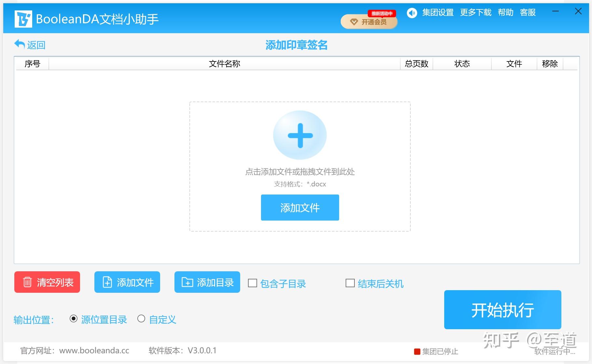Click the 输出位置 label
The width and height of the screenshot is (592, 364).
click(x=34, y=320)
